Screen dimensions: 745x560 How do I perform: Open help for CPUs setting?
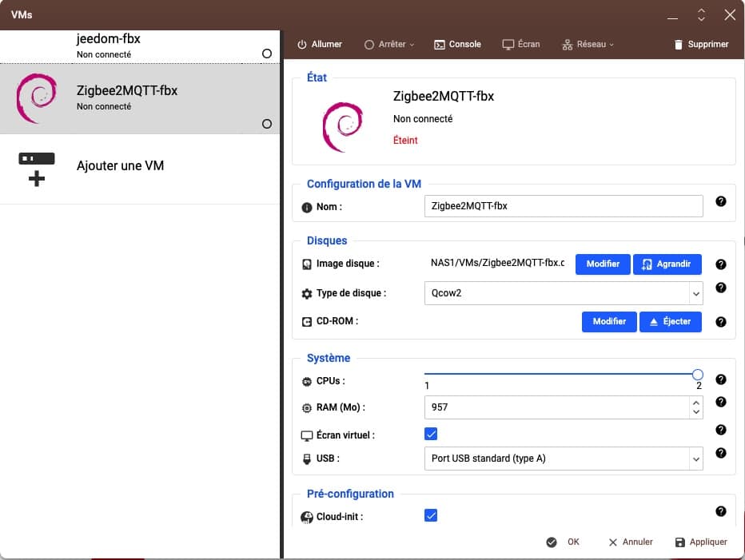tap(721, 379)
